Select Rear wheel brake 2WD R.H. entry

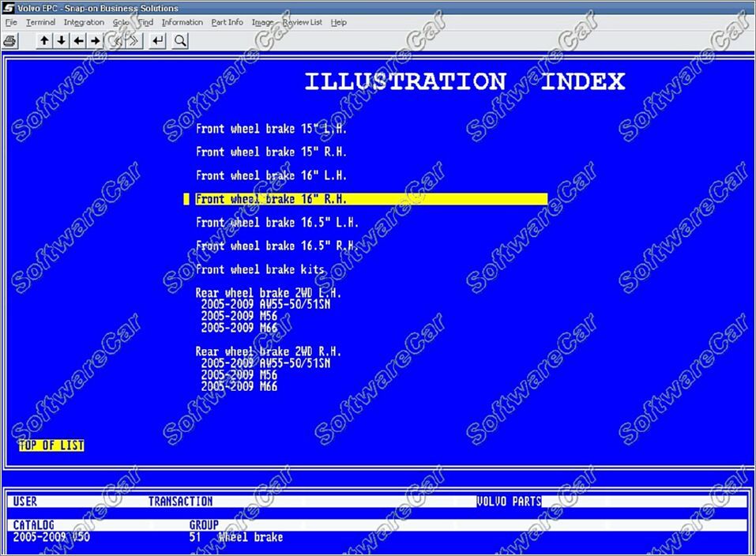pos(268,351)
